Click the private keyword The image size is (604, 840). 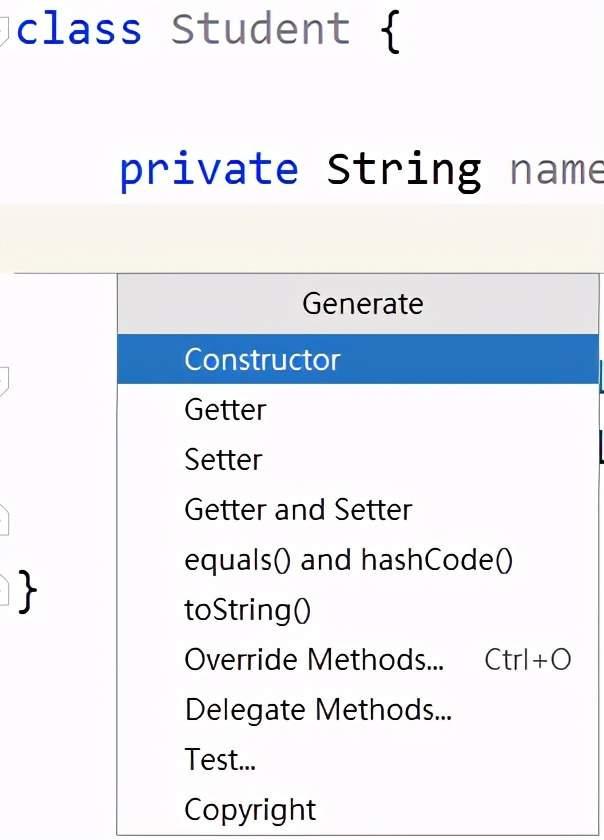pos(209,170)
